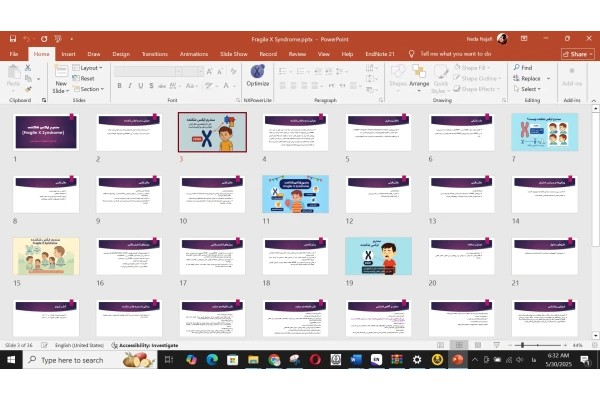Open the Animations tab
This screenshot has width=600, height=400.
coord(194,54)
